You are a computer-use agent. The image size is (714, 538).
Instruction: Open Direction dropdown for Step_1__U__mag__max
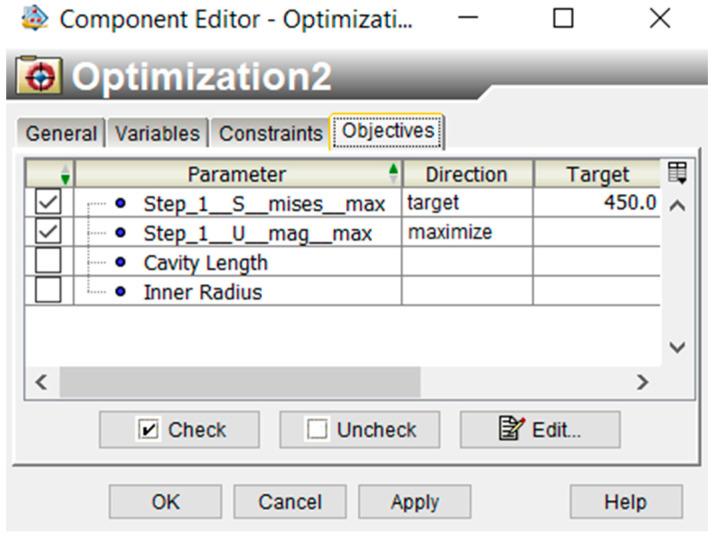pyautogui.click(x=466, y=233)
